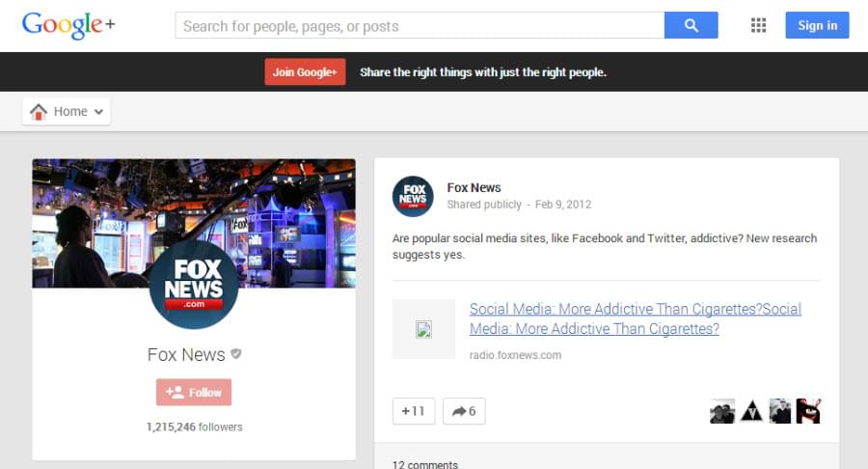The width and height of the screenshot is (868, 469).
Task: Click the triangle logo avatar among plus-oners
Action: (751, 411)
